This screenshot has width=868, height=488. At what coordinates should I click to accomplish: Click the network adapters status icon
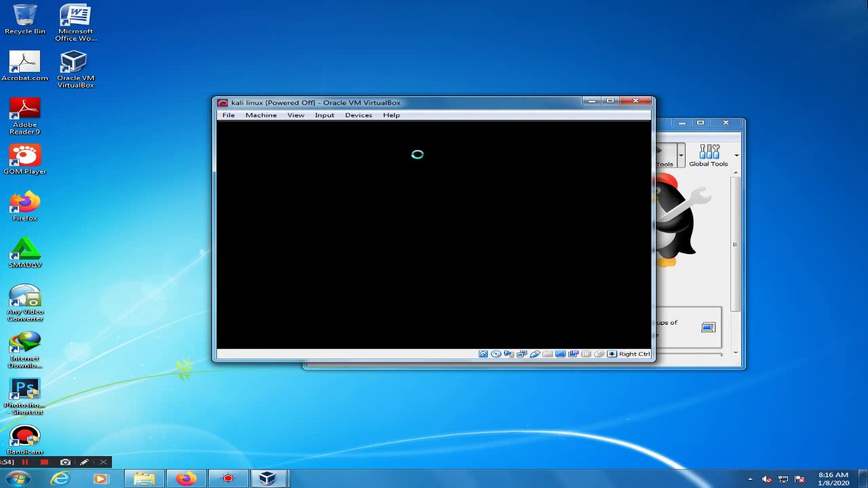click(x=521, y=354)
